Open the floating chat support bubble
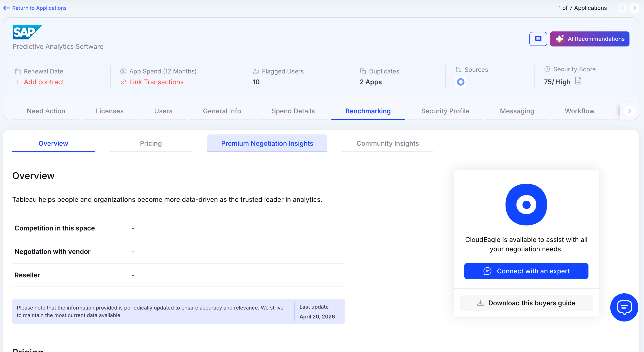The width and height of the screenshot is (644, 352). point(624,307)
